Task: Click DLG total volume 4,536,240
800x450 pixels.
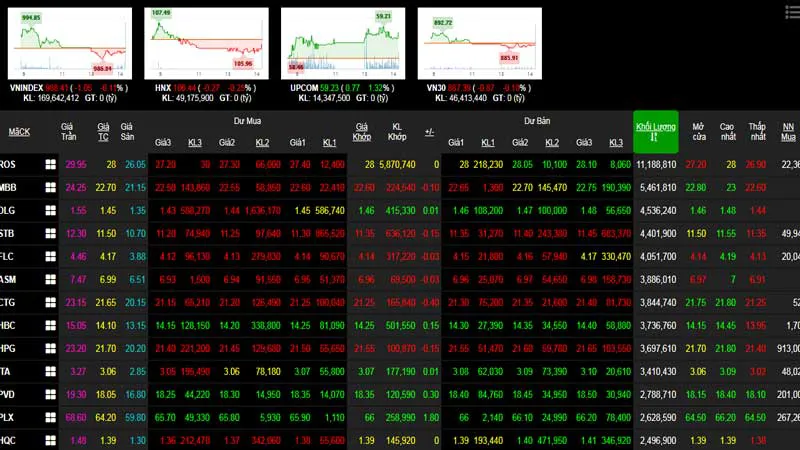Action: 658,210
